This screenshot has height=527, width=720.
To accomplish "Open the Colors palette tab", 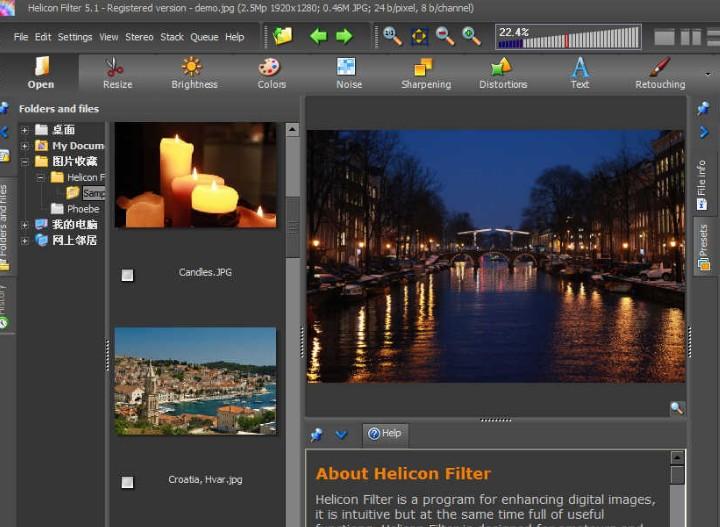I will tap(271, 73).
